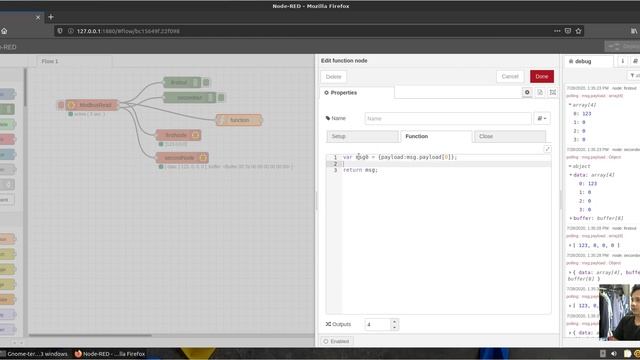This screenshot has width=640, height=360.
Task: Open the debug filter dropdown
Action: 634,76
